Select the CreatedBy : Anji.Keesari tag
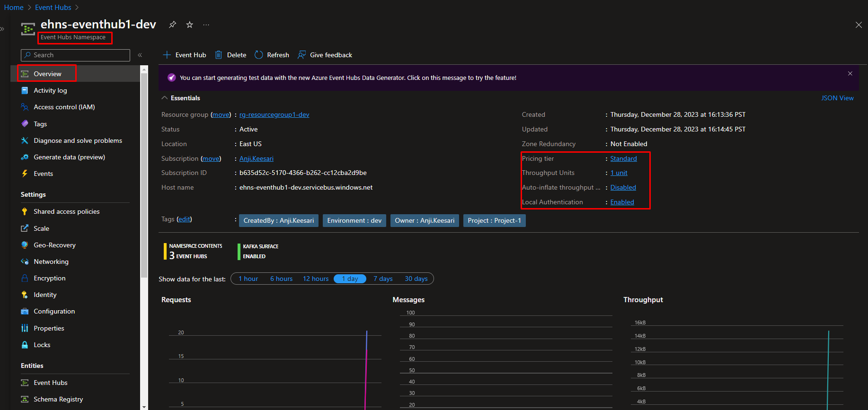The image size is (868, 410). point(279,220)
